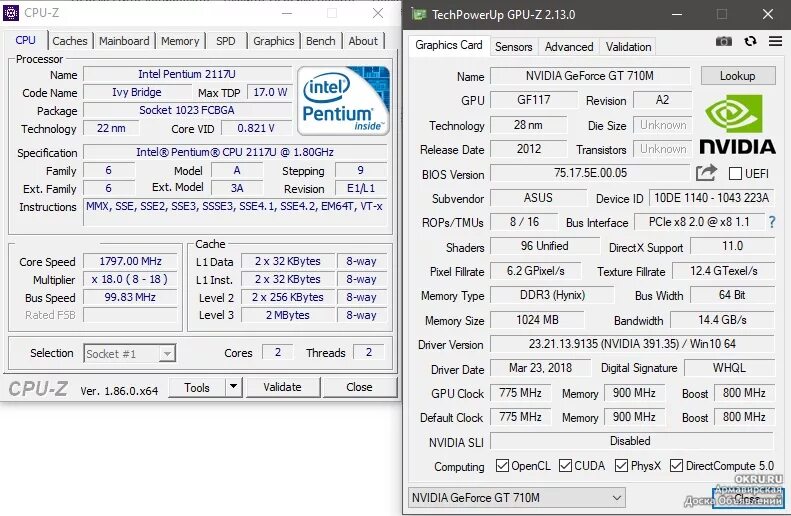Screen dimensions: 791x516
Task: Click the Device ID value 10DE 1140
Action: click(711, 198)
